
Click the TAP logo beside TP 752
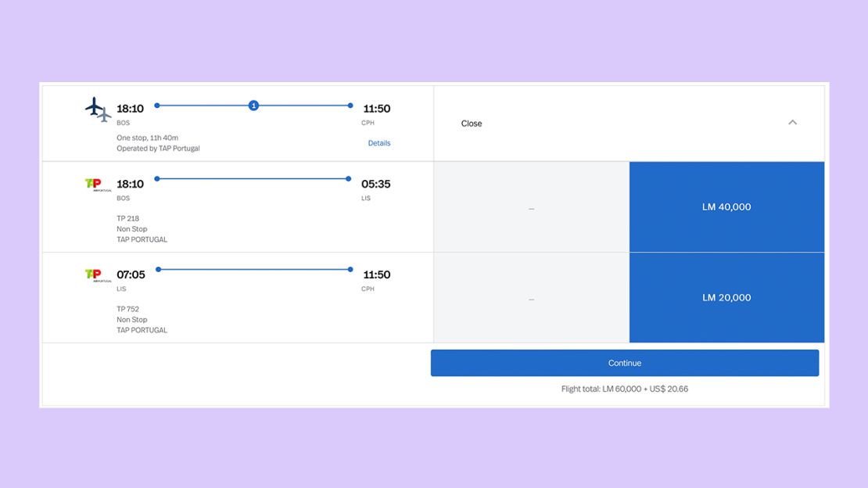coord(98,275)
